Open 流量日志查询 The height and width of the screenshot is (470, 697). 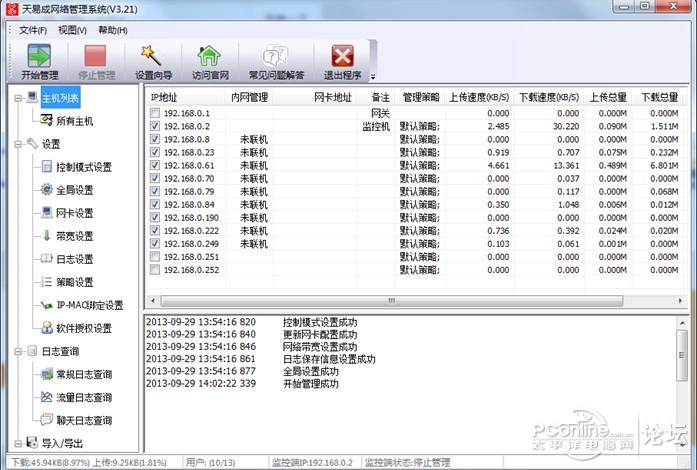coord(84,398)
